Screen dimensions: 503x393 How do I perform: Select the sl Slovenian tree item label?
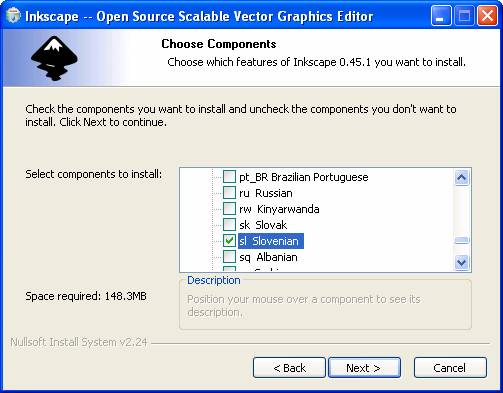point(271,241)
